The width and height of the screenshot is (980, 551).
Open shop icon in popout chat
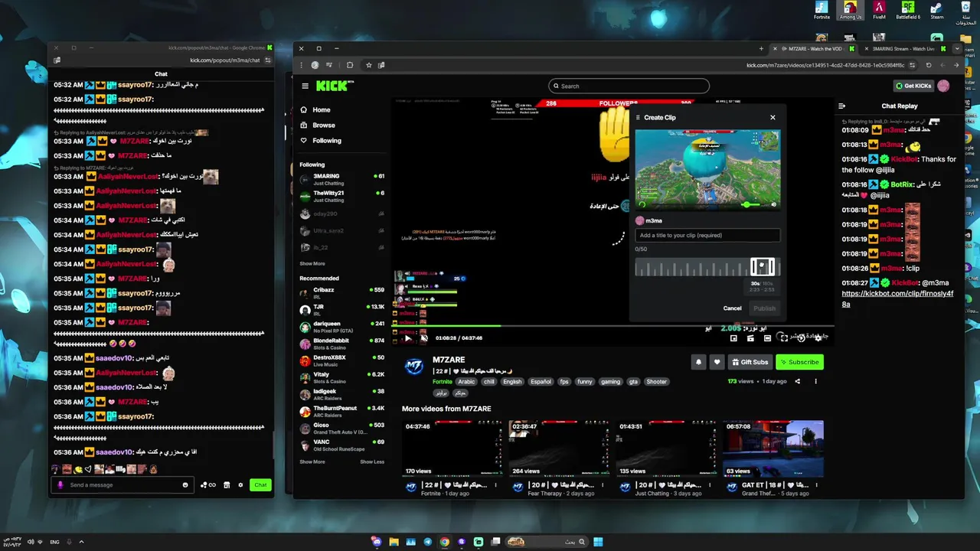(227, 484)
